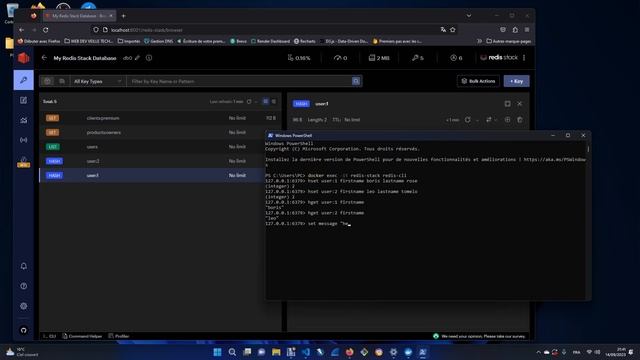Image resolution: width=640 pixels, height=360 pixels.
Task: Open taskbar Search
Action: pyautogui.click(x=232, y=352)
